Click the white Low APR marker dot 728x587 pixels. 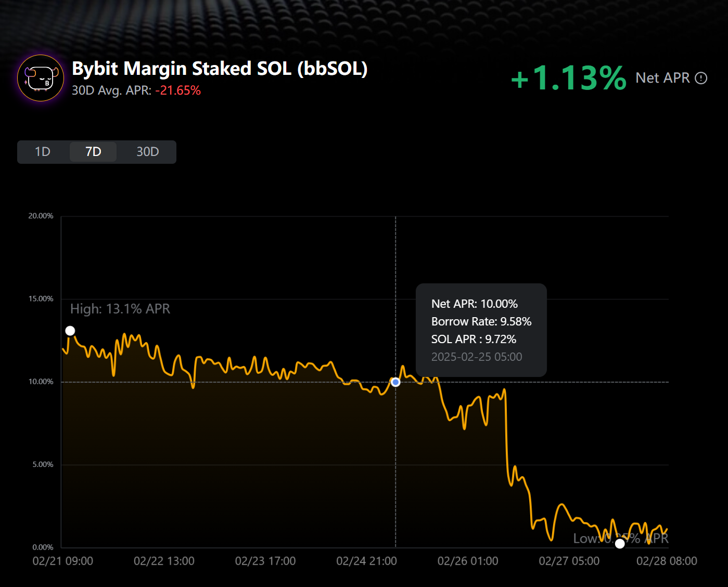pos(620,544)
